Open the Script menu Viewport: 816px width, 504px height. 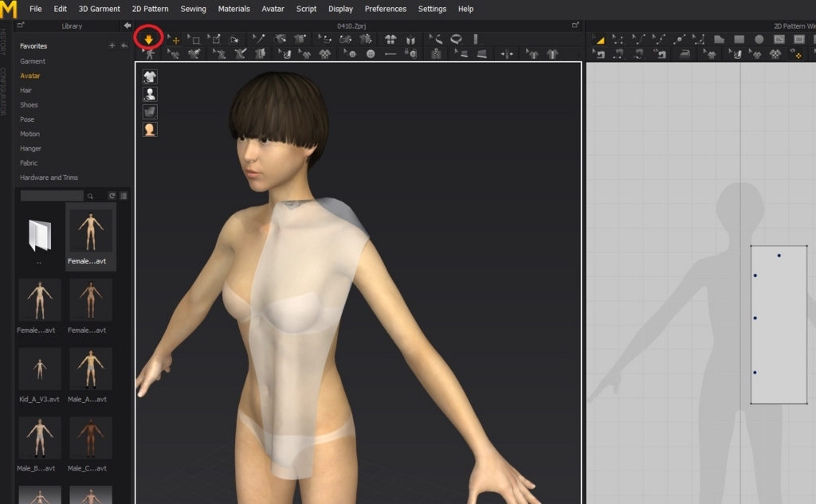tap(306, 9)
